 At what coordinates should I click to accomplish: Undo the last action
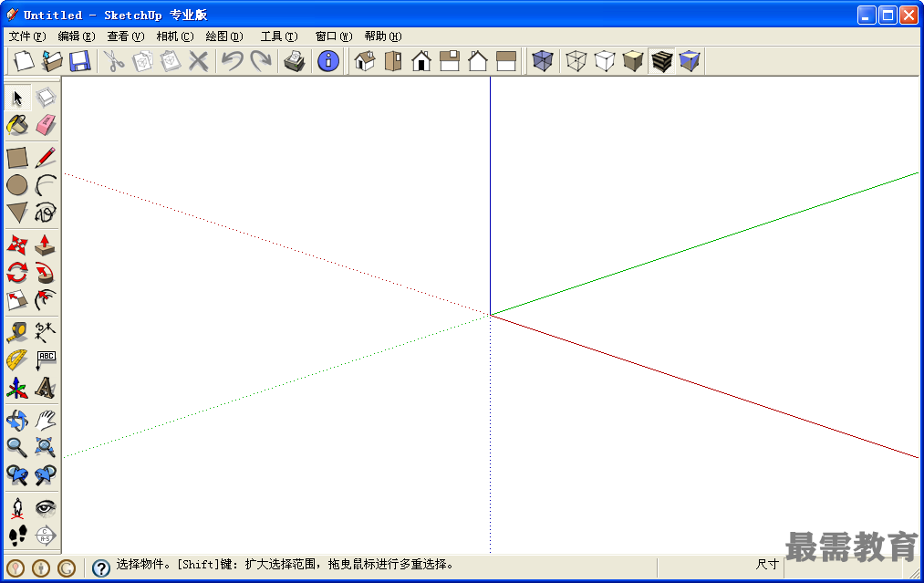(x=233, y=61)
